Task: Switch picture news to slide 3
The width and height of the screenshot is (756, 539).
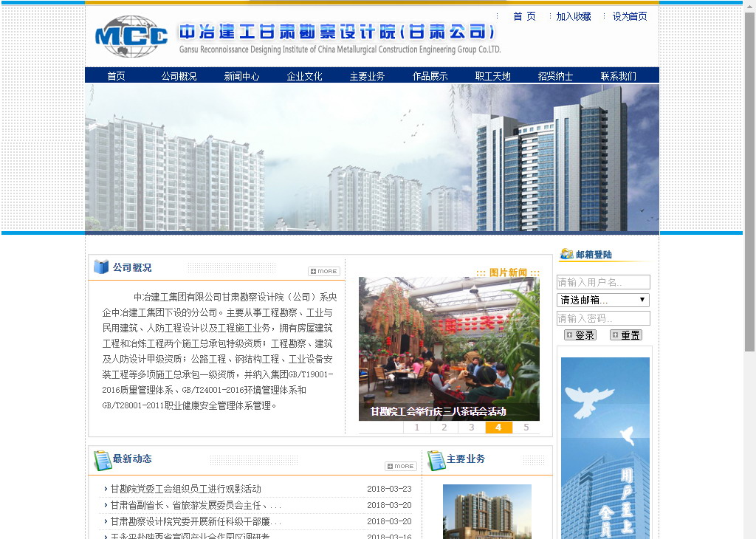Action: [x=472, y=428]
